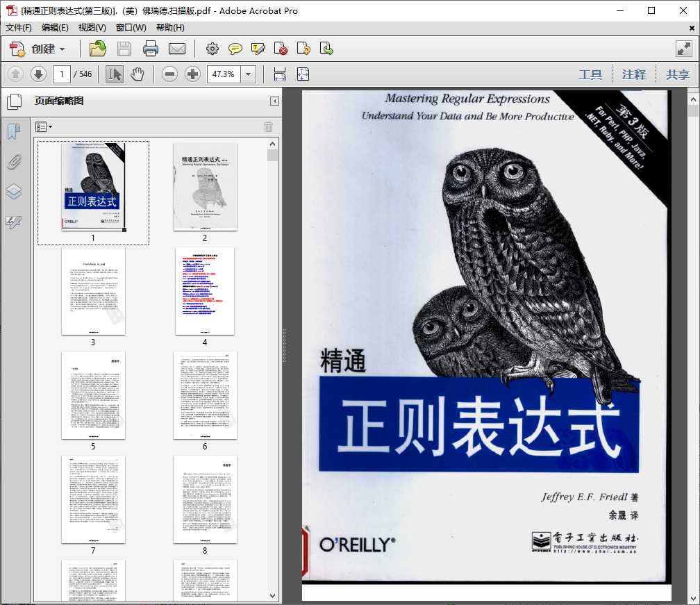
Task: Click 创建 (Create) button label
Action: 43,49
